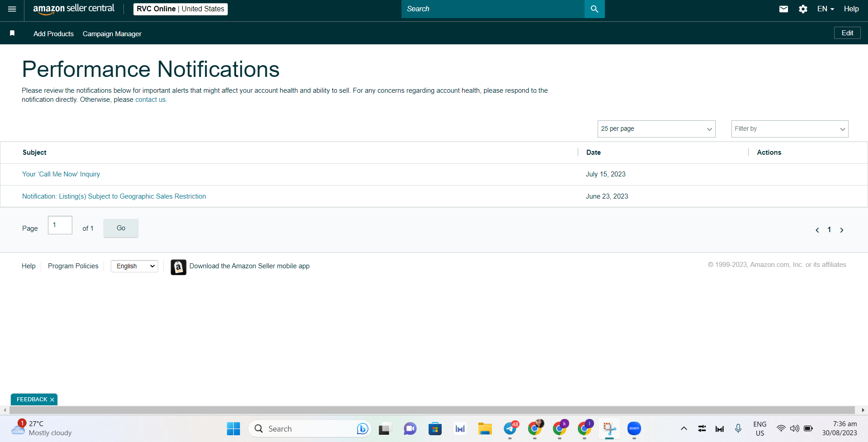Open the Filter by dropdown
Image resolution: width=868 pixels, height=442 pixels.
(790, 129)
